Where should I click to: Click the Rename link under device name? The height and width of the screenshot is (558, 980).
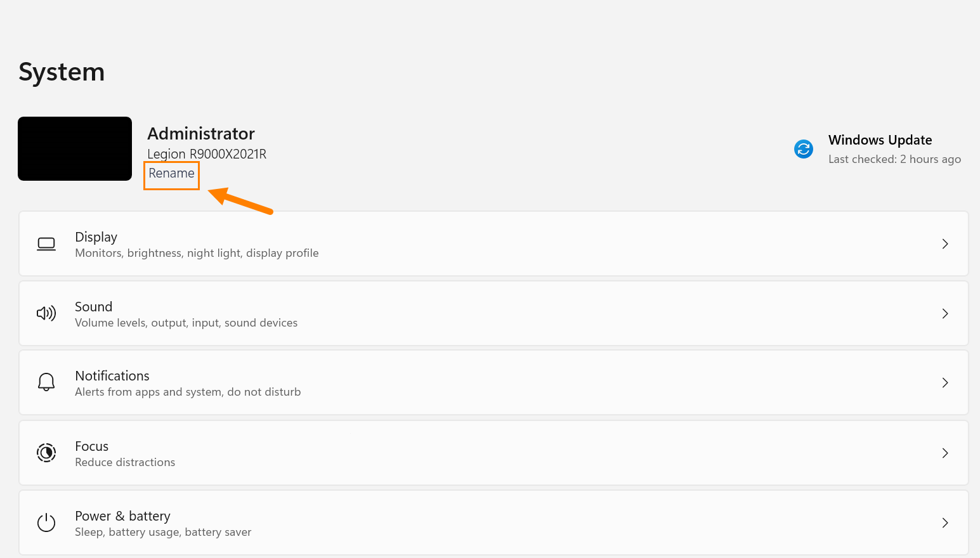171,173
